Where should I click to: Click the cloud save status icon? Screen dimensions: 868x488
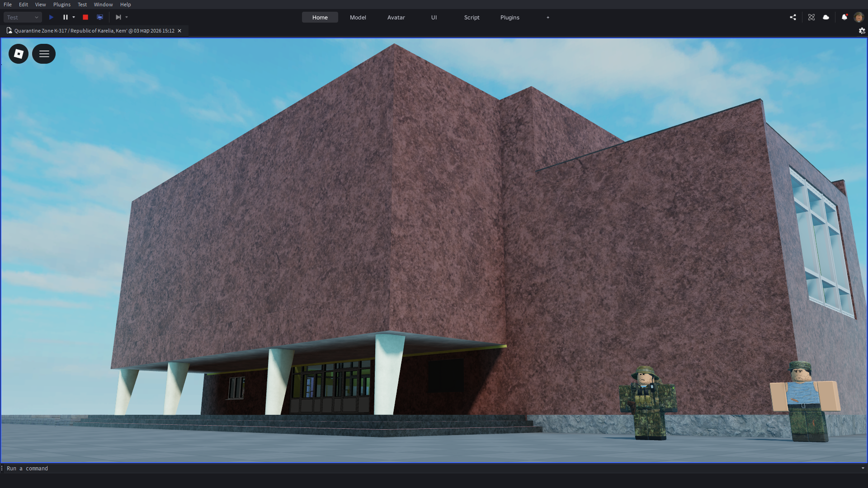point(826,17)
